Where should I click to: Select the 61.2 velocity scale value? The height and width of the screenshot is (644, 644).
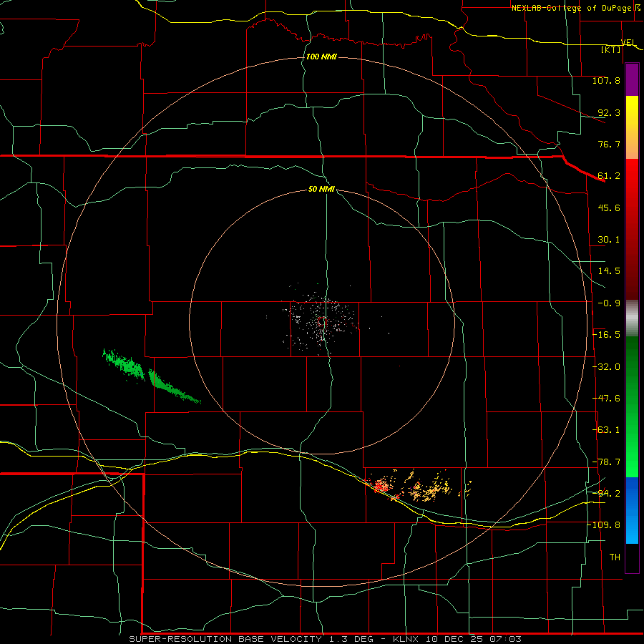tap(609, 176)
